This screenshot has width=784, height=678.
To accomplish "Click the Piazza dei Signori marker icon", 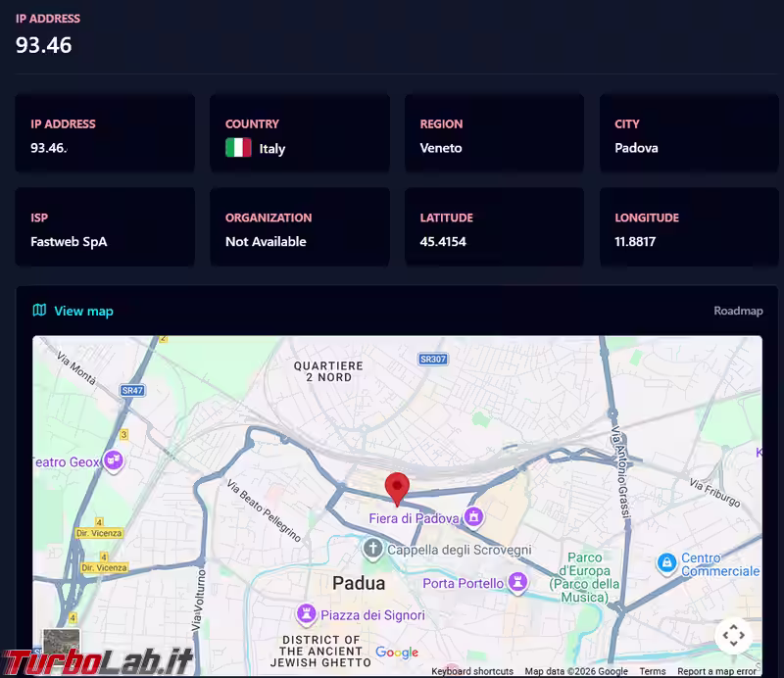I will pos(306,614).
